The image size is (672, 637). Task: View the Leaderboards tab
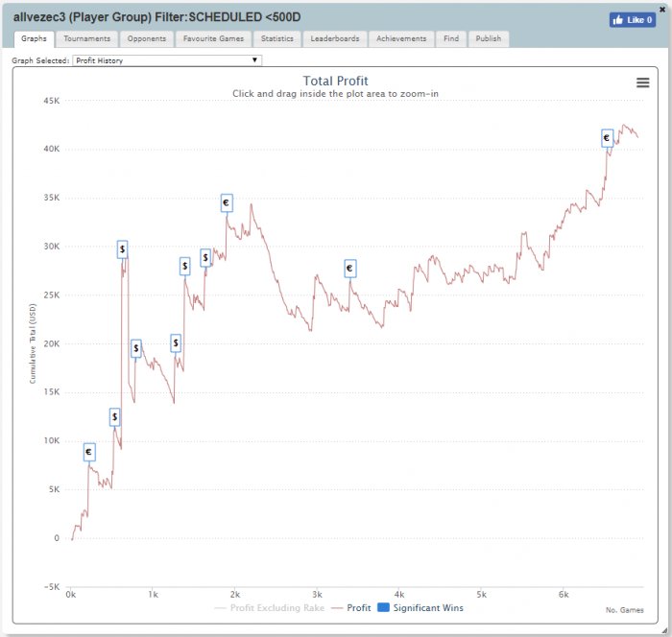click(x=335, y=39)
